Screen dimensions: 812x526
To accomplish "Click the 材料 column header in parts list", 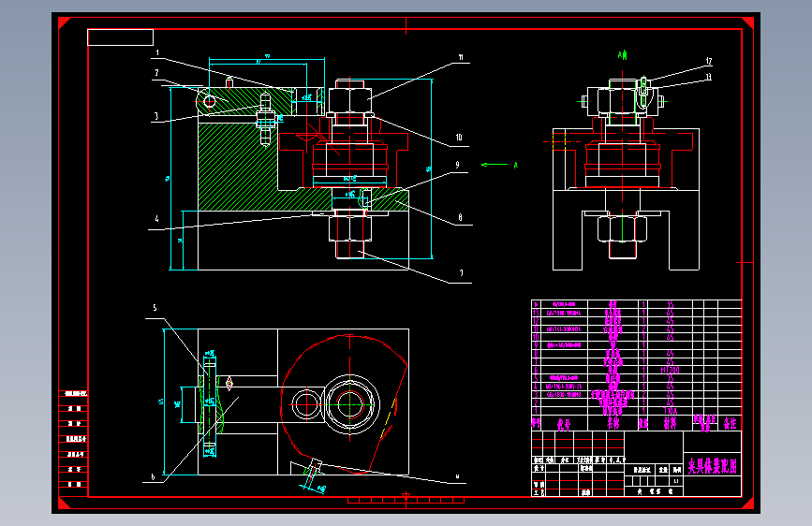I will 670,423.
